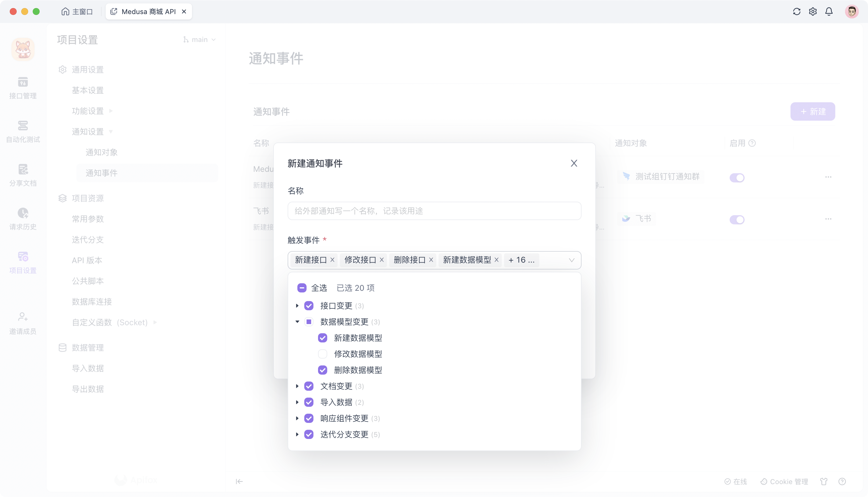The height and width of the screenshot is (497, 868).
Task: Click the notification bell icon in toolbar
Action: click(x=829, y=11)
